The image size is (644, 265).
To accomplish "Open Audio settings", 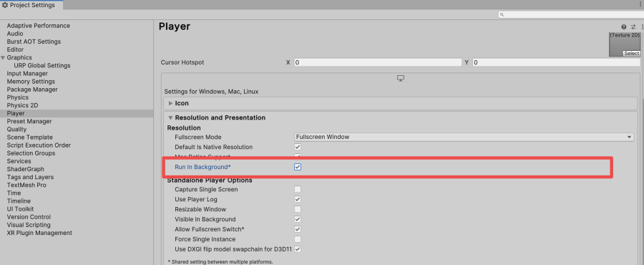I will point(15,34).
